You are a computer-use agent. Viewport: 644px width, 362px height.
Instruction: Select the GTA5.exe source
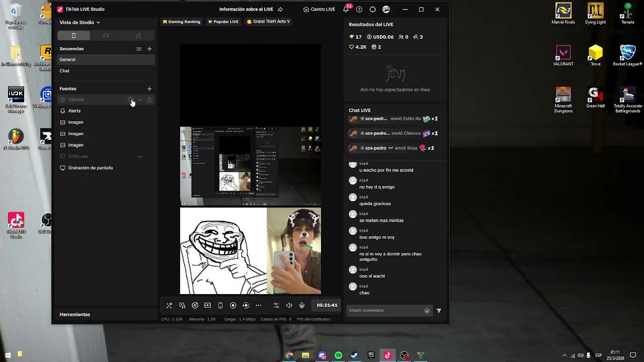coord(106,156)
